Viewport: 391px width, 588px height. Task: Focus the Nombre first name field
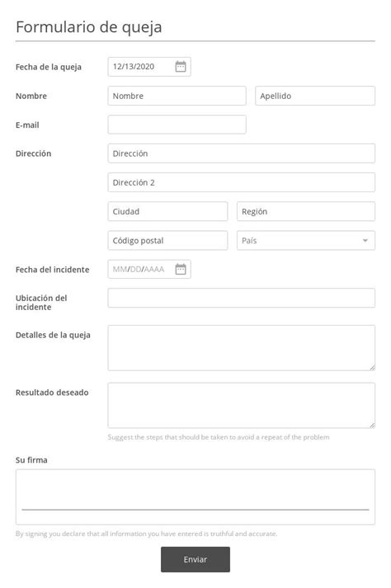tap(177, 96)
